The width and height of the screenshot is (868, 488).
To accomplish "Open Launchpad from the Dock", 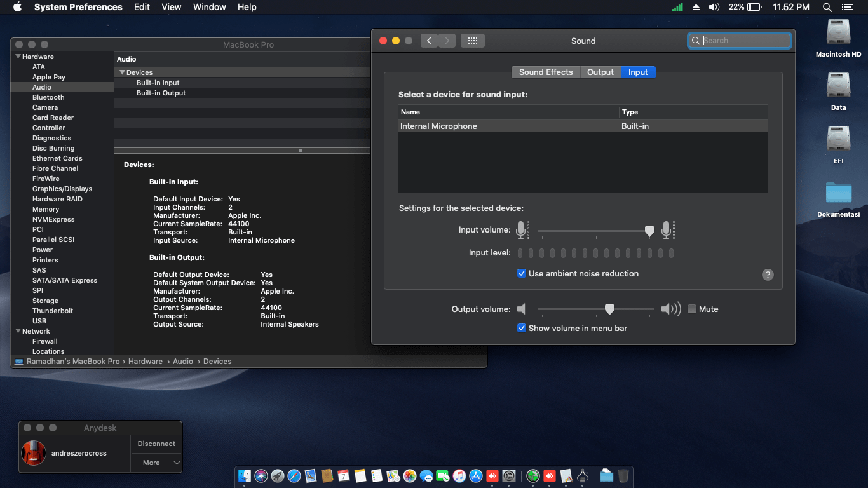I will coord(278,475).
